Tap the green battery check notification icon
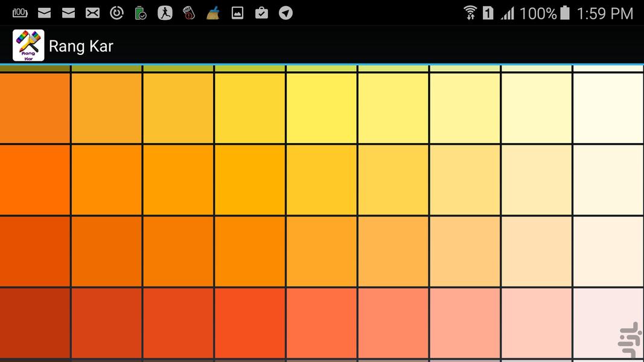 [141, 13]
